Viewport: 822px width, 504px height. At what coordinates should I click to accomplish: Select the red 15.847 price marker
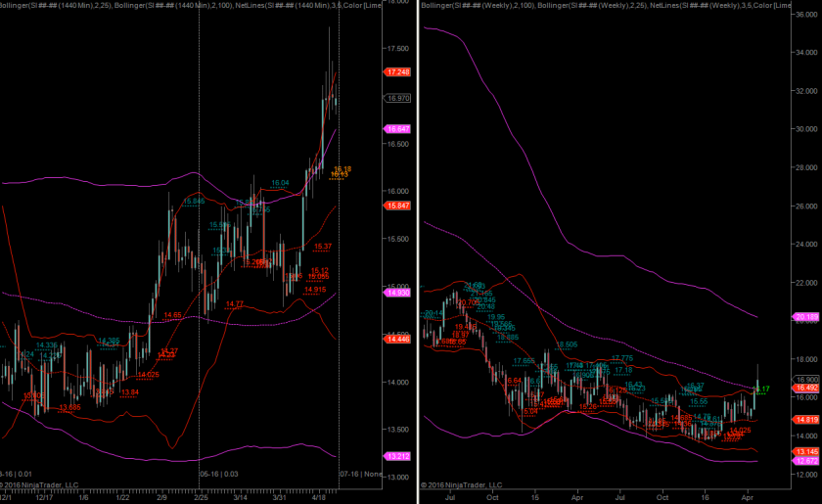tap(397, 206)
